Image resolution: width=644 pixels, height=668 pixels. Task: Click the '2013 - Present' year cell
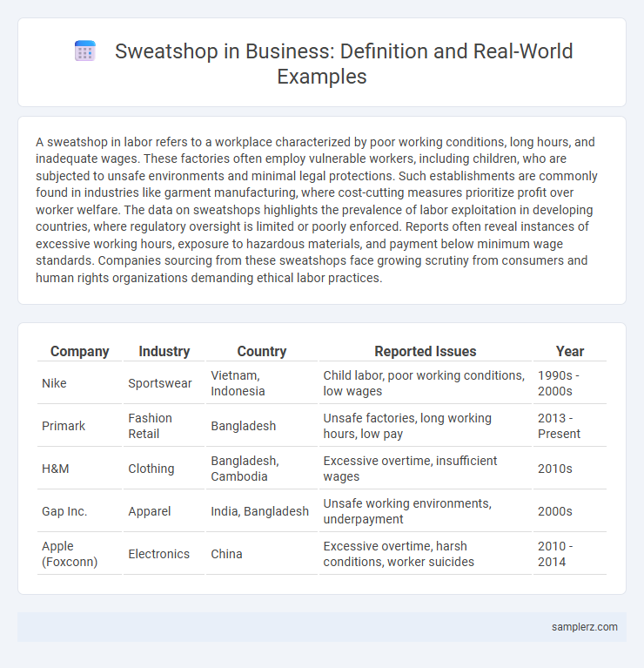[569, 426]
